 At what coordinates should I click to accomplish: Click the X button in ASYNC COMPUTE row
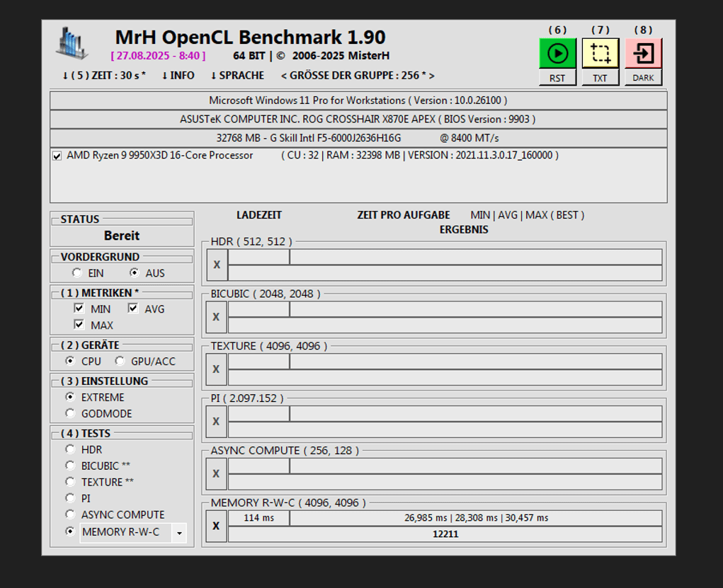(x=216, y=473)
